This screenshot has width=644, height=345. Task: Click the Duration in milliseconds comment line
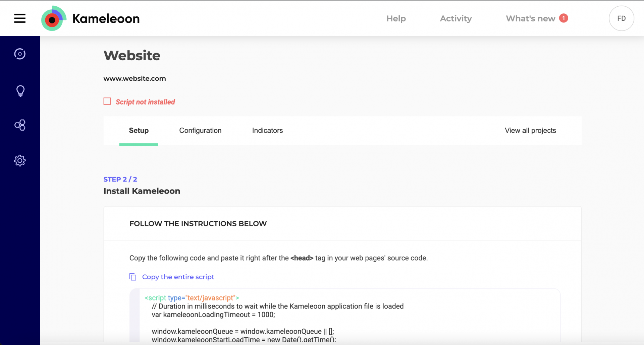(x=278, y=306)
